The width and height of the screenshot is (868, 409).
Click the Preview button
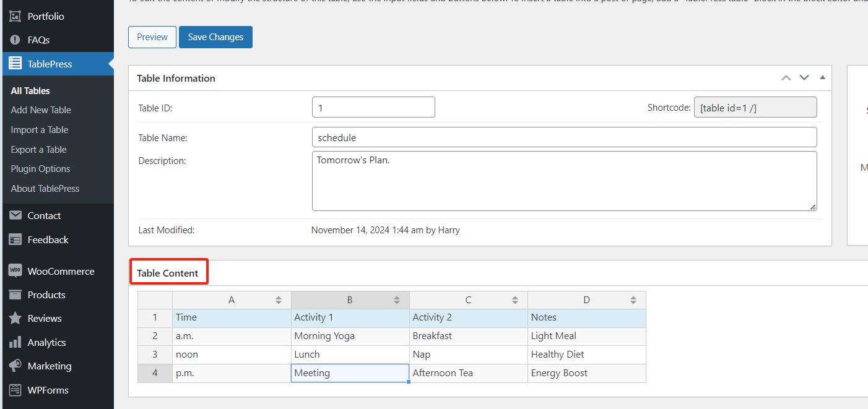pyautogui.click(x=152, y=37)
